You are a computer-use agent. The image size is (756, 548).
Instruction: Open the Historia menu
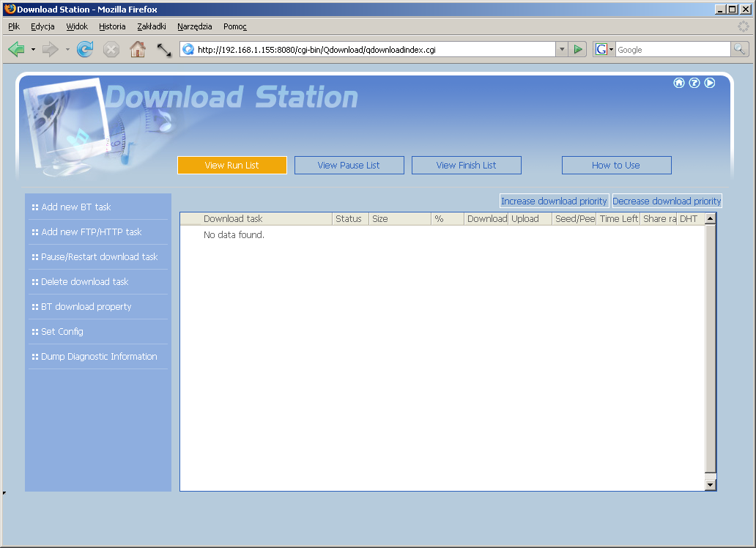112,26
